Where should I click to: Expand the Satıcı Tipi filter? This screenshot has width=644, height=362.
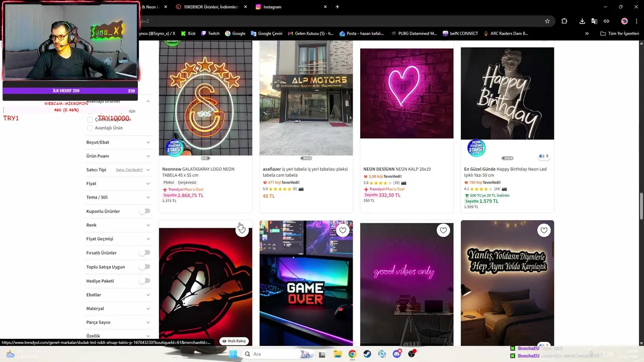[x=148, y=170]
